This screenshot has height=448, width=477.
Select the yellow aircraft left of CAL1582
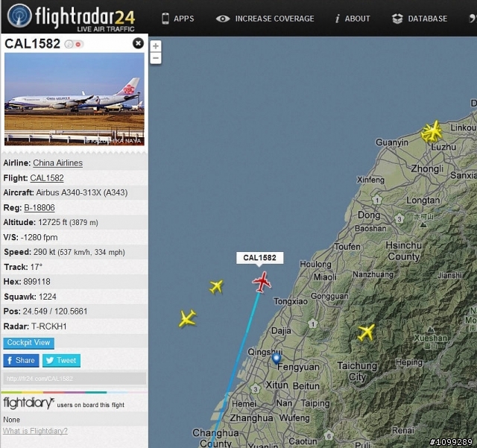216,287
